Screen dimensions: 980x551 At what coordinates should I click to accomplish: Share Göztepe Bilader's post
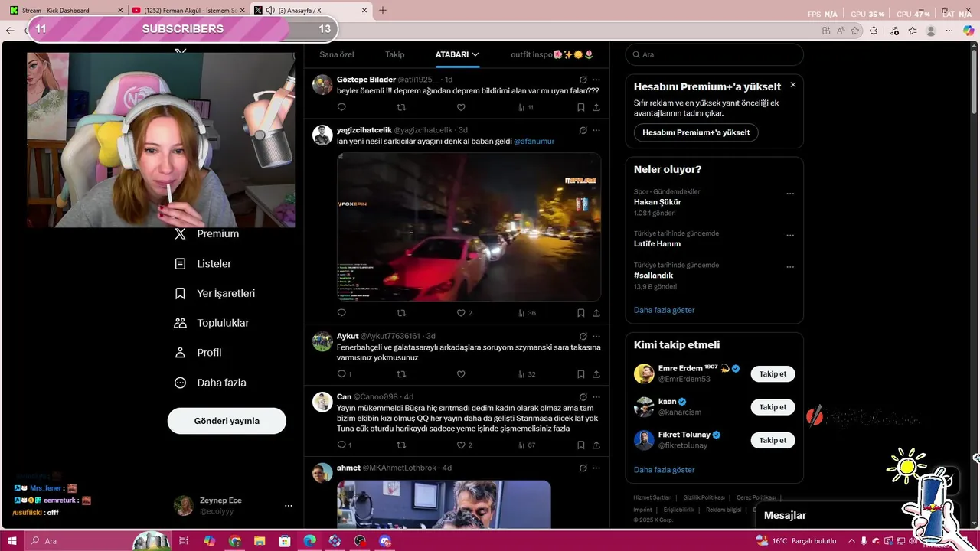click(596, 108)
